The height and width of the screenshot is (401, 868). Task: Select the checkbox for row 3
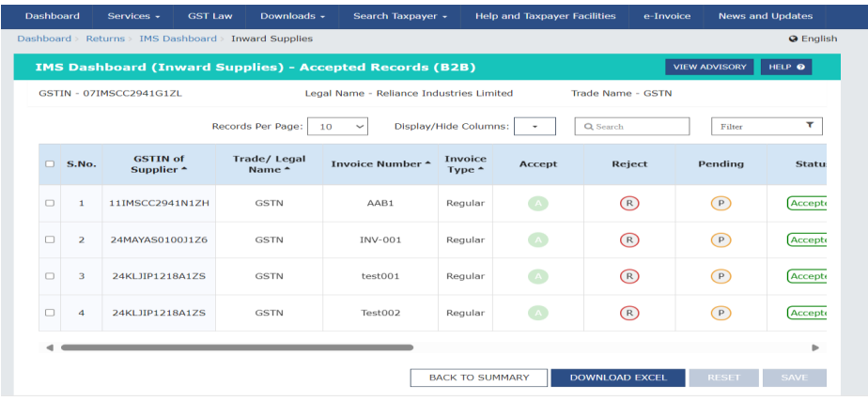point(50,276)
